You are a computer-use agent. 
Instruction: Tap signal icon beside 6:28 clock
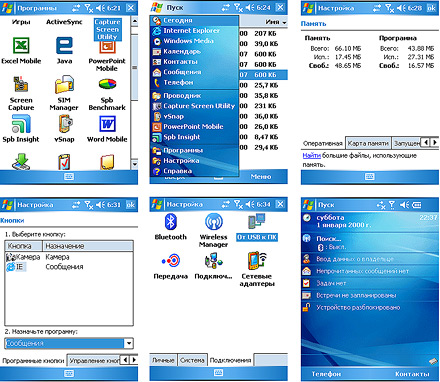click(x=389, y=8)
